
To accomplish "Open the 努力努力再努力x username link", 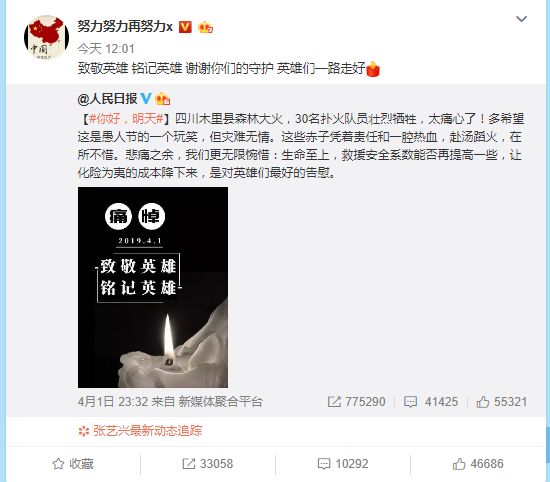I will coord(125,27).
